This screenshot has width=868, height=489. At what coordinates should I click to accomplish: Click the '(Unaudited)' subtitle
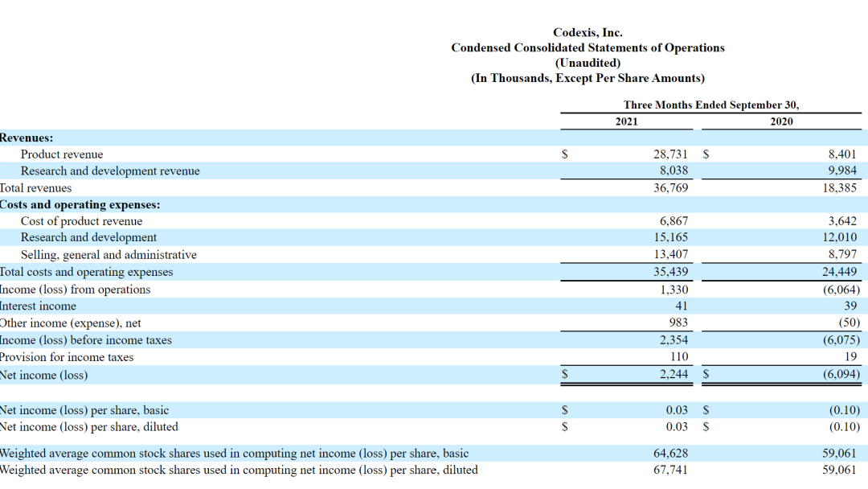(x=588, y=63)
